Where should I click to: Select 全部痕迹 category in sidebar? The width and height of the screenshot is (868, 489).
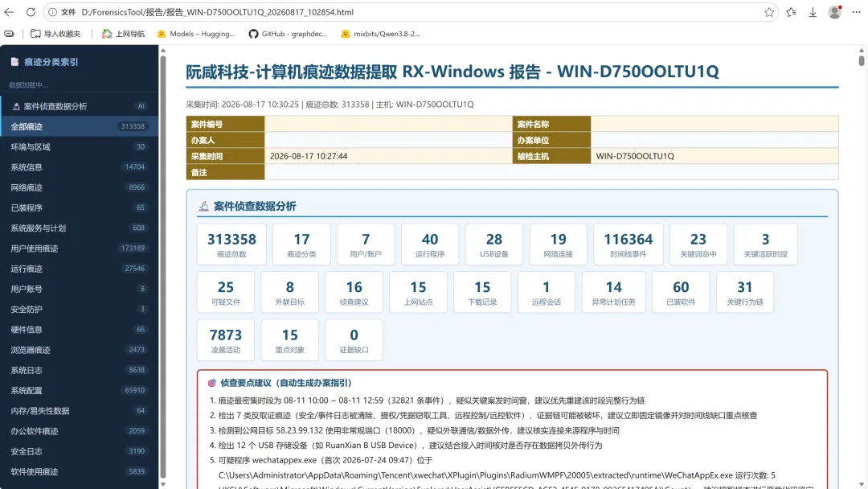[79, 126]
